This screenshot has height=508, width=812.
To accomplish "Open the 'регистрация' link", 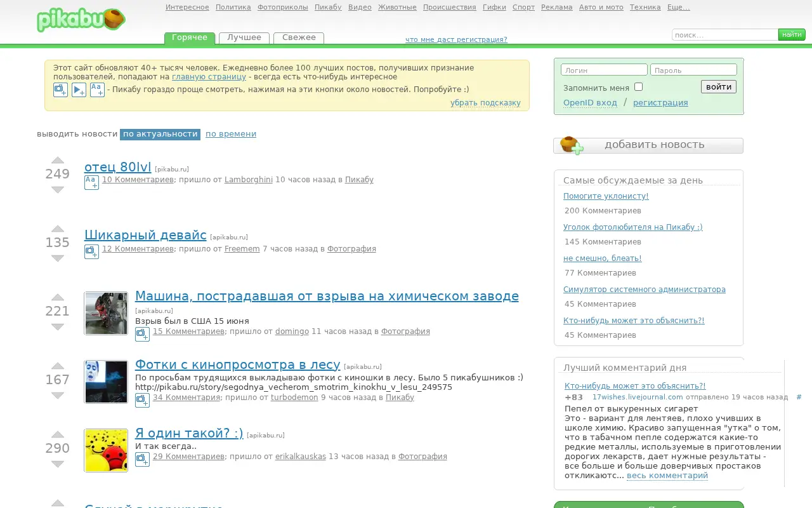I will [x=660, y=103].
